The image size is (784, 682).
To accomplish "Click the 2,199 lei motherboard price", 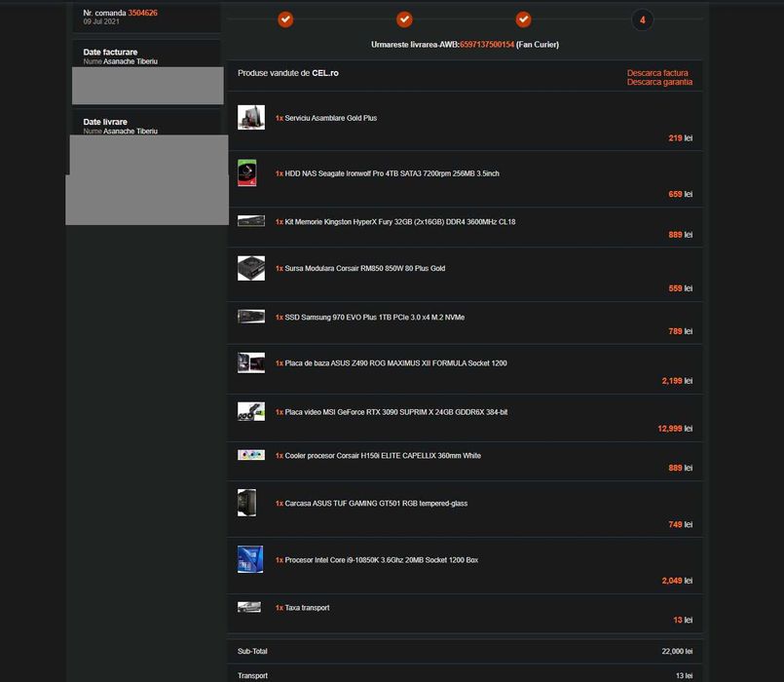I will pos(677,381).
